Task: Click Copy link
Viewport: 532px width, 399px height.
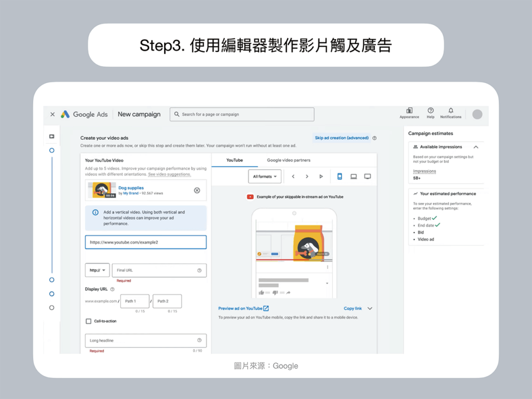Action: click(x=353, y=309)
